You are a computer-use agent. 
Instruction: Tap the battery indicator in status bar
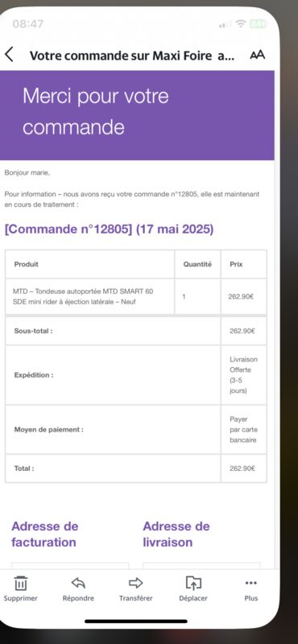(258, 24)
